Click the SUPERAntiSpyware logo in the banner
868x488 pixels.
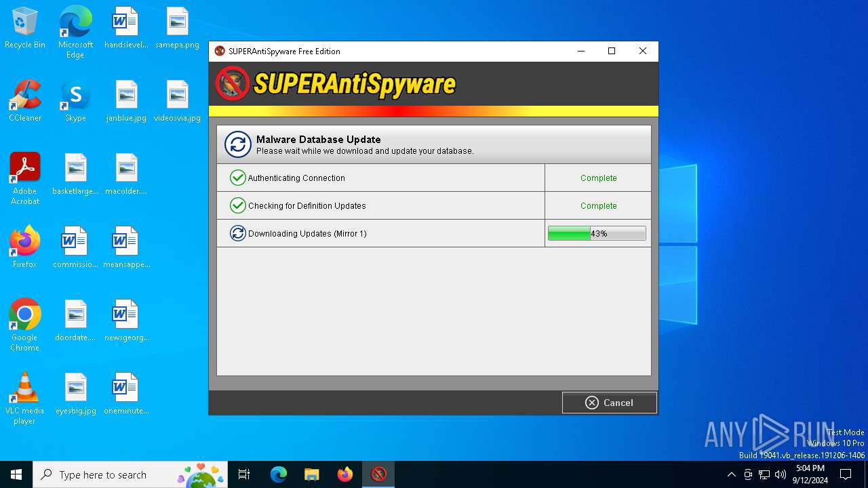point(336,84)
